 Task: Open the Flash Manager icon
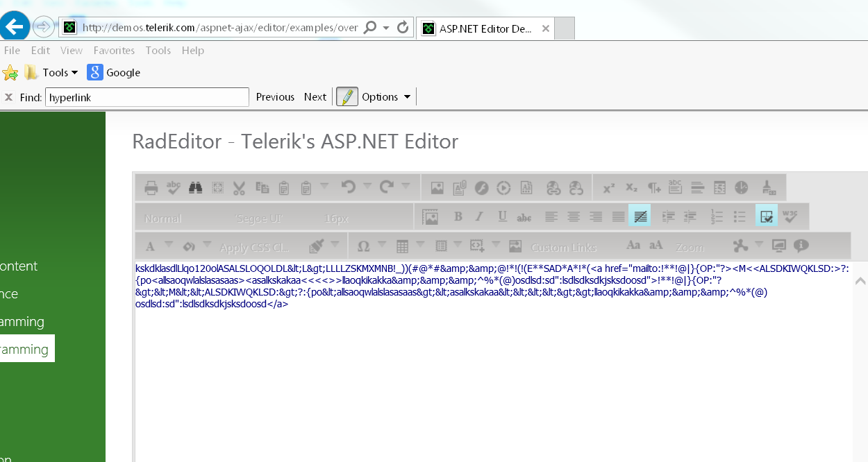pos(481,187)
